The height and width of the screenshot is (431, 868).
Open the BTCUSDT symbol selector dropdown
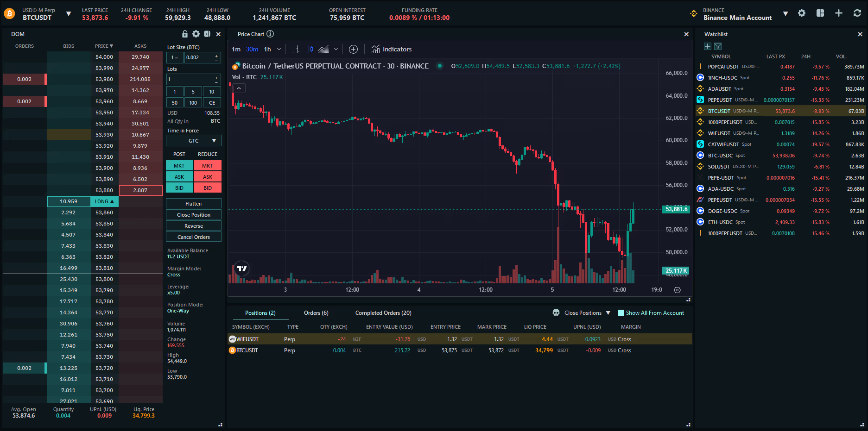point(69,14)
